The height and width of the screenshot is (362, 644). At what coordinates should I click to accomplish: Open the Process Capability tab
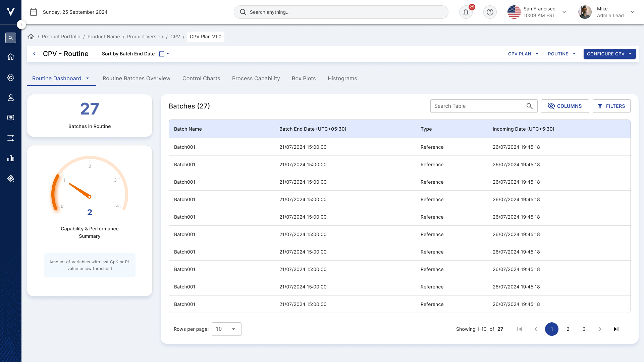[x=256, y=78]
